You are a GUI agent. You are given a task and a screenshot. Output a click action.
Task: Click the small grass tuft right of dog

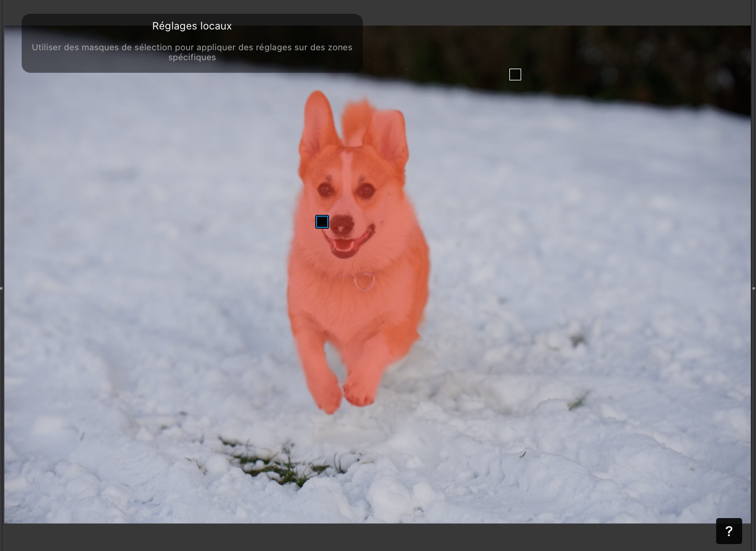tap(578, 402)
